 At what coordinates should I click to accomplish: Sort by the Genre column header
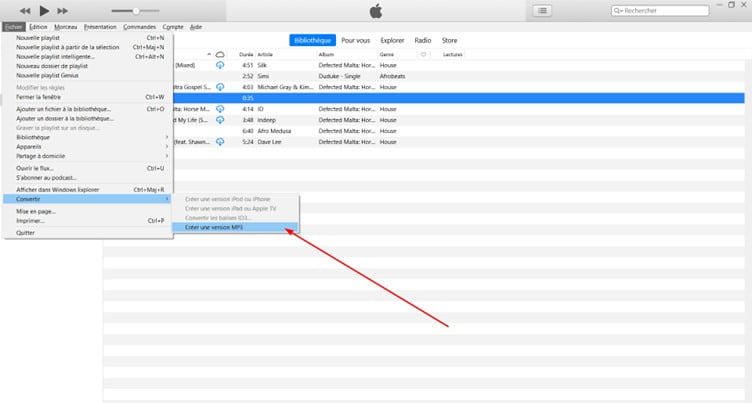(x=387, y=55)
